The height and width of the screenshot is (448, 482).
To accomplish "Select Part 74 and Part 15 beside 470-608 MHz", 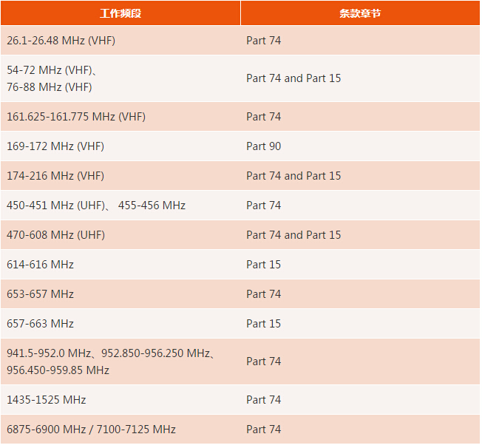I will [x=293, y=235].
